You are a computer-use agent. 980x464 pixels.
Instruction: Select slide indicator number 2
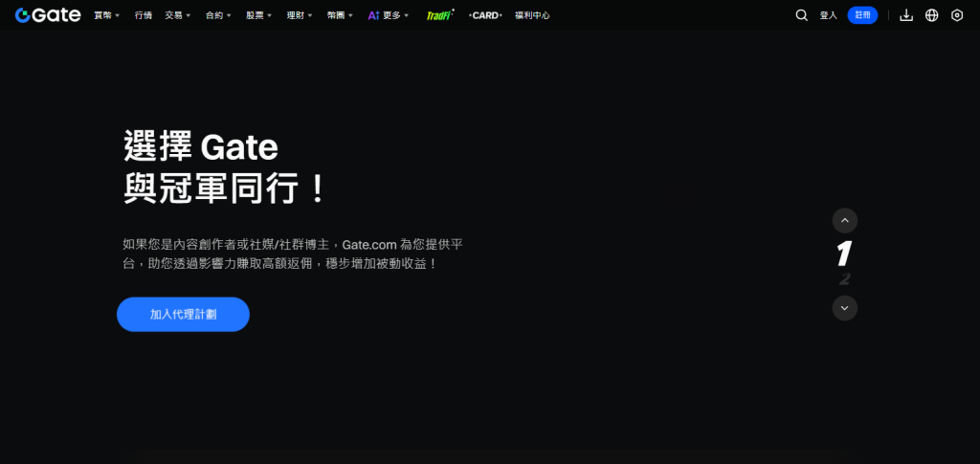point(844,279)
